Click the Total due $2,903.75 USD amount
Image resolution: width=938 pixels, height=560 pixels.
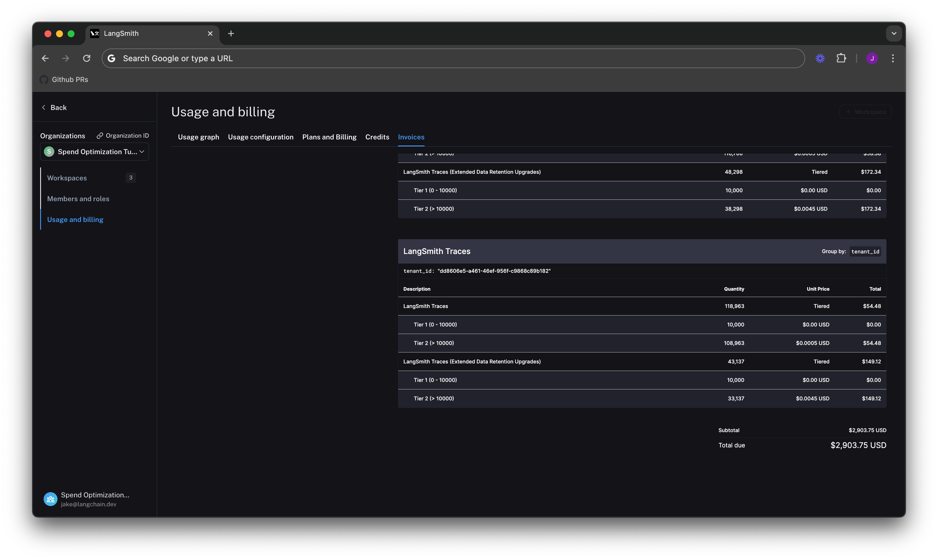(858, 445)
